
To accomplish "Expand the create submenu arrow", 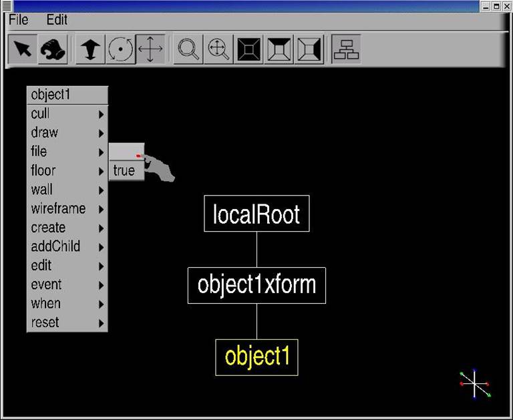I will [x=102, y=228].
